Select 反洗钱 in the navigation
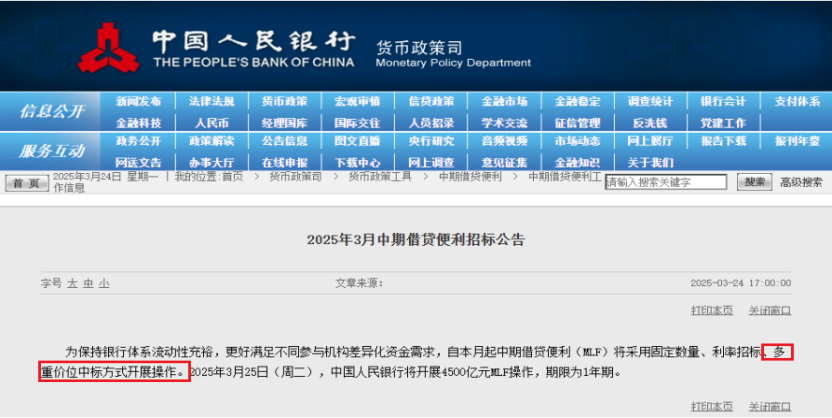Screen dimensions: 832x418 click(x=650, y=123)
